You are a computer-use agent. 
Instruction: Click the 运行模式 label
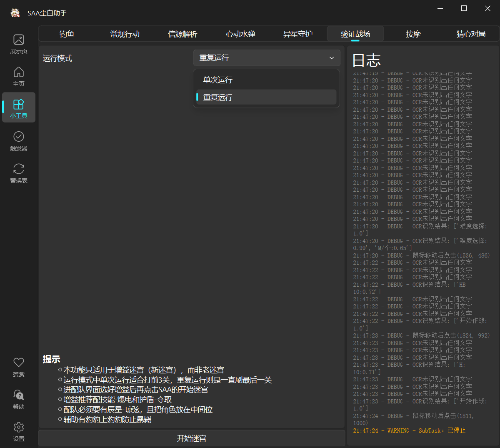pos(57,58)
